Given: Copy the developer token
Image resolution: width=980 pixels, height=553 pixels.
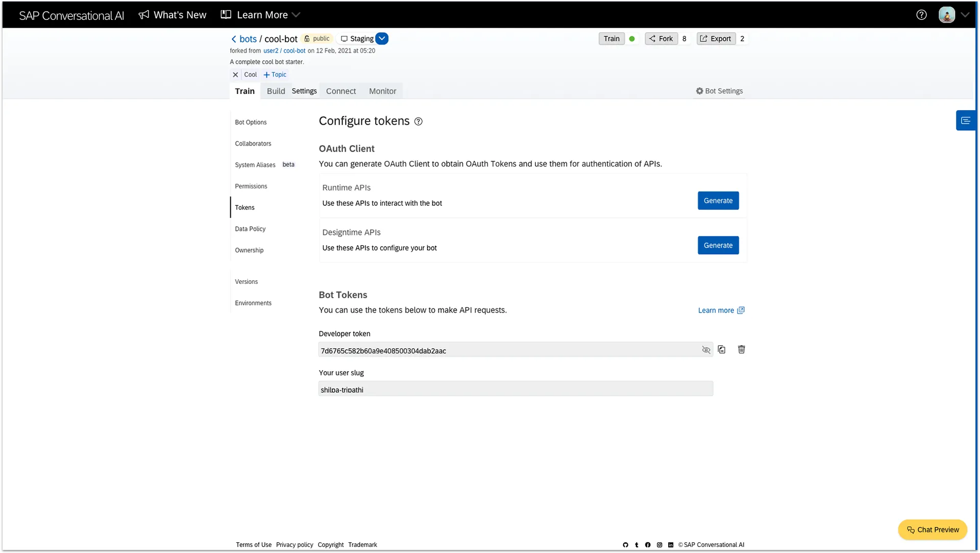Looking at the screenshot, I should [x=721, y=350].
